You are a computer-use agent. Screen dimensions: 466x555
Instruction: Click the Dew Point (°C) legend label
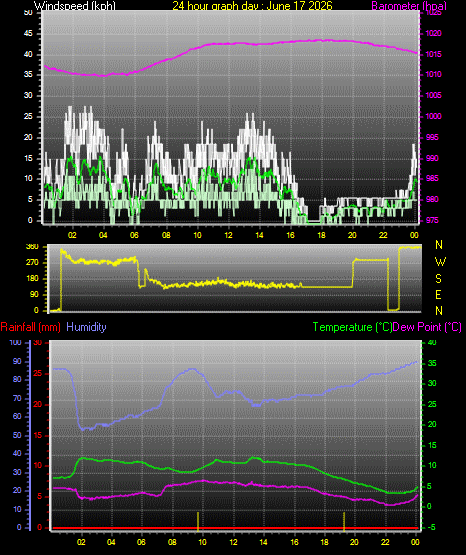pos(427,327)
